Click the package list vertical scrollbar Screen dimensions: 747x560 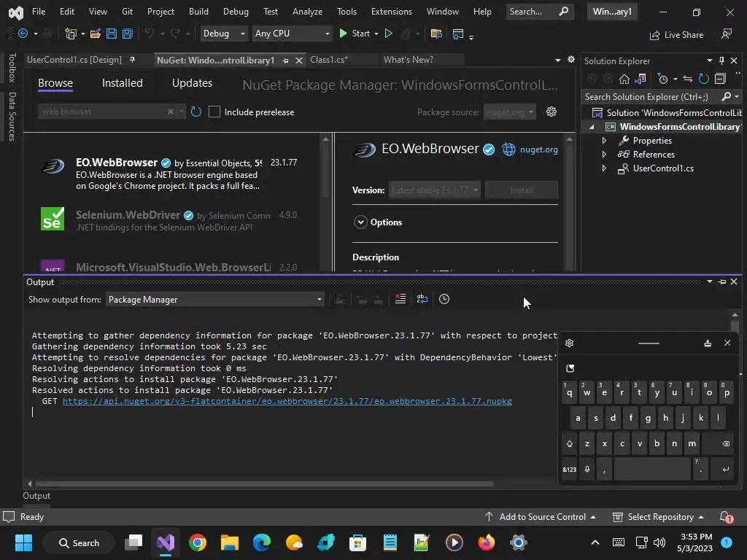click(x=326, y=169)
